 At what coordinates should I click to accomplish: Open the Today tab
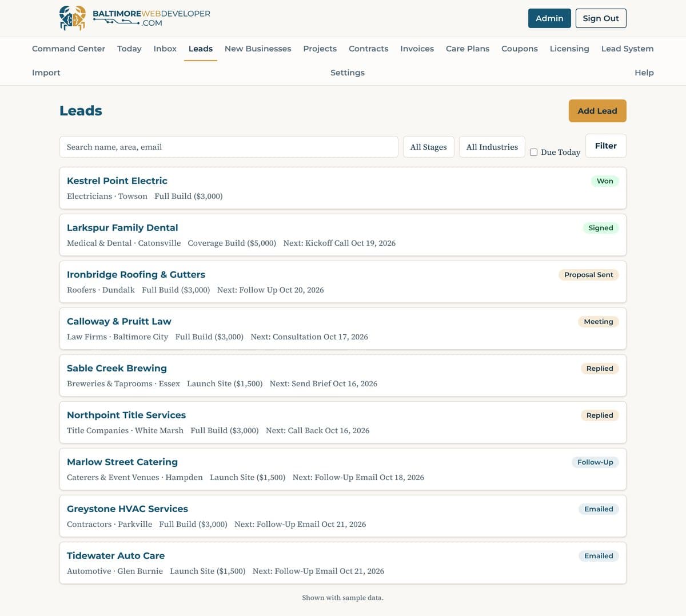pyautogui.click(x=129, y=49)
